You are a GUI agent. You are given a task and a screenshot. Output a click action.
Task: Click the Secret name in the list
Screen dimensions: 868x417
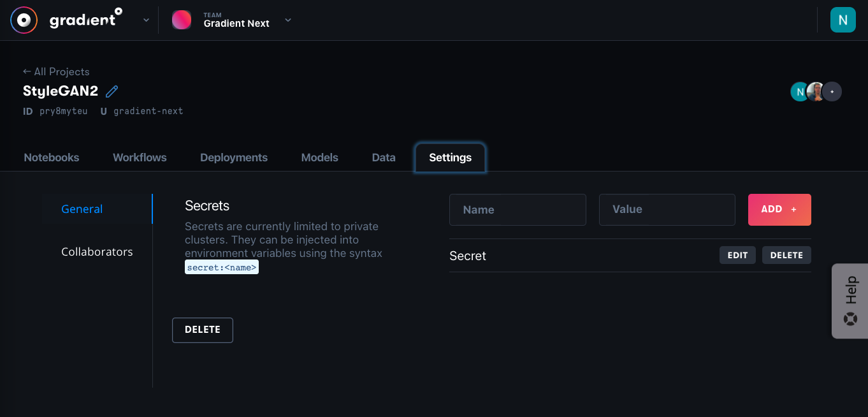(x=468, y=256)
